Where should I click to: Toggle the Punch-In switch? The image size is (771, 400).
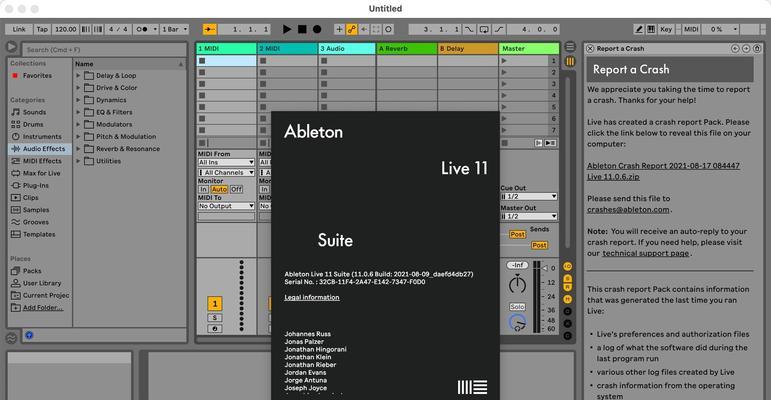coord(470,30)
